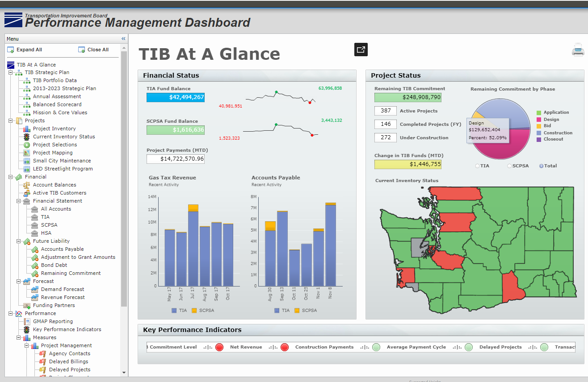Viewport: 588px width, 382px height.
Task: Click the Funding Partners icon
Action: [27, 306]
